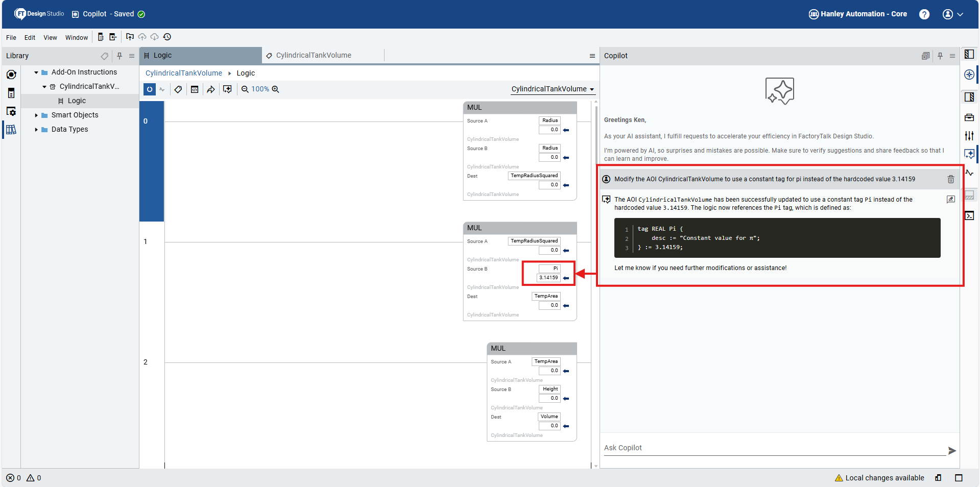
Task: Toggle the blue online/offline editor button
Action: pyautogui.click(x=150, y=89)
